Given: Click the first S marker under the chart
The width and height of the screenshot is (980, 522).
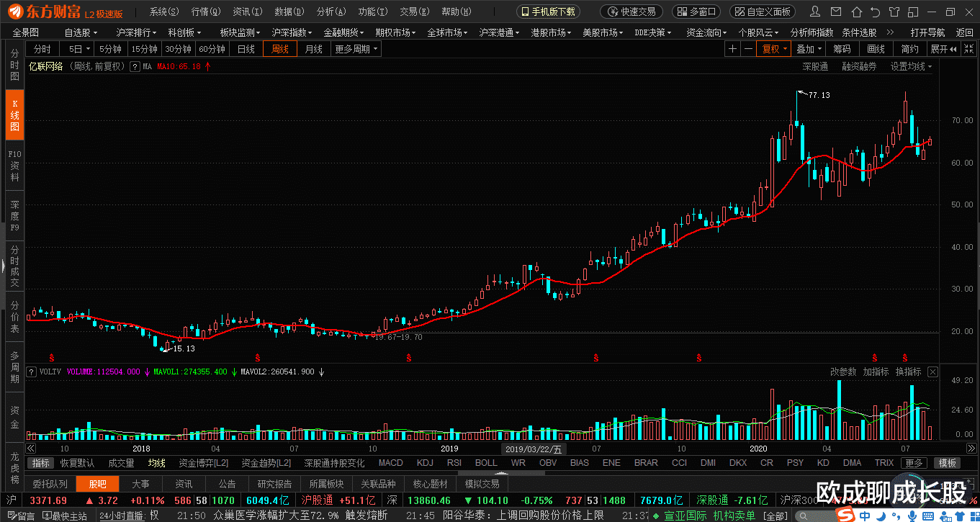Looking at the screenshot, I should tap(51, 357).
